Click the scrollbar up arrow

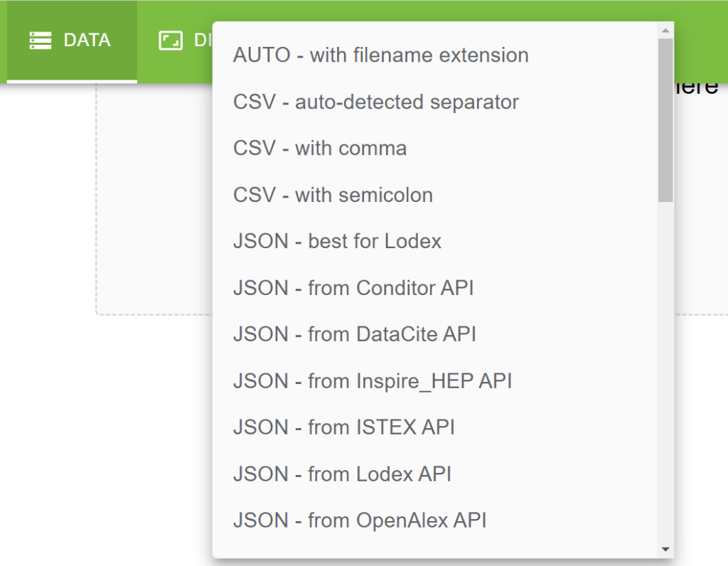coord(665,30)
